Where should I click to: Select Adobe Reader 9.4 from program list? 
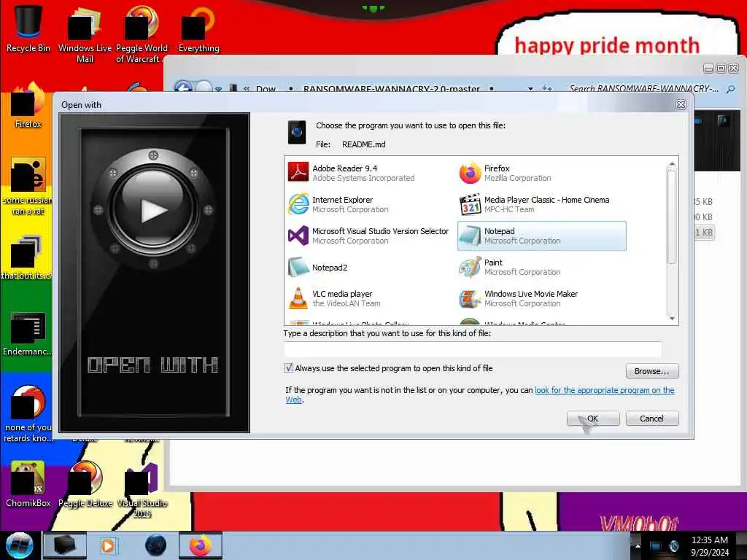(351, 173)
